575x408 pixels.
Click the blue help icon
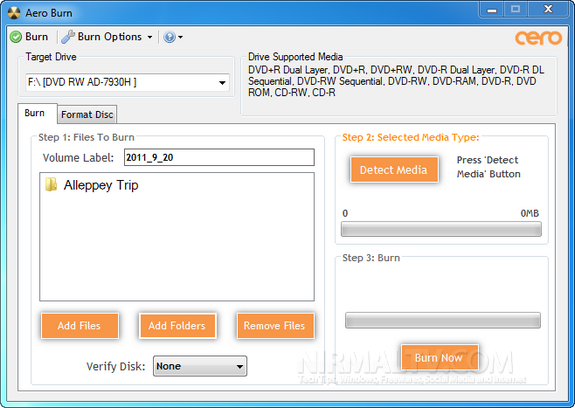coord(169,37)
